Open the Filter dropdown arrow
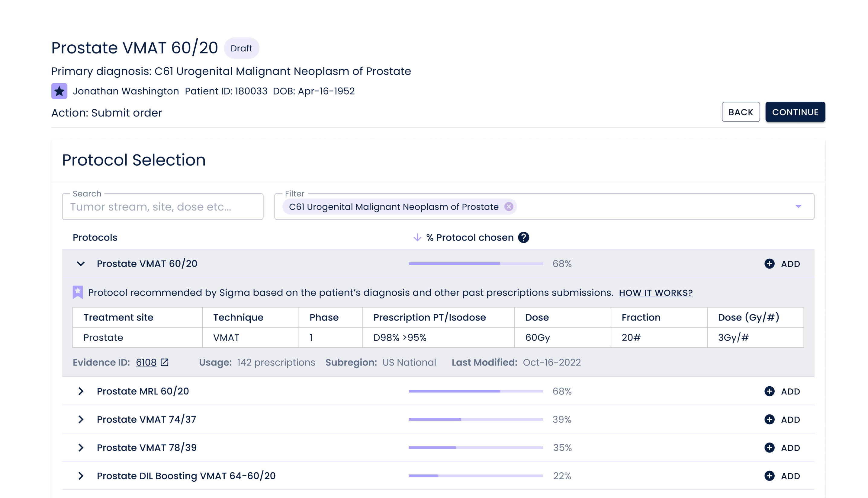Image resolution: width=868 pixels, height=498 pixels. [x=798, y=206]
